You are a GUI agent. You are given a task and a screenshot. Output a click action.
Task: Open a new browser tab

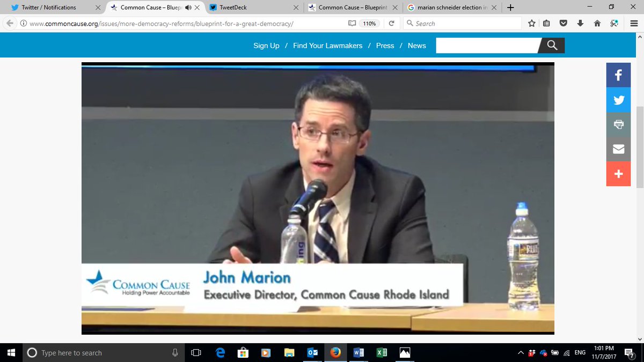click(510, 8)
